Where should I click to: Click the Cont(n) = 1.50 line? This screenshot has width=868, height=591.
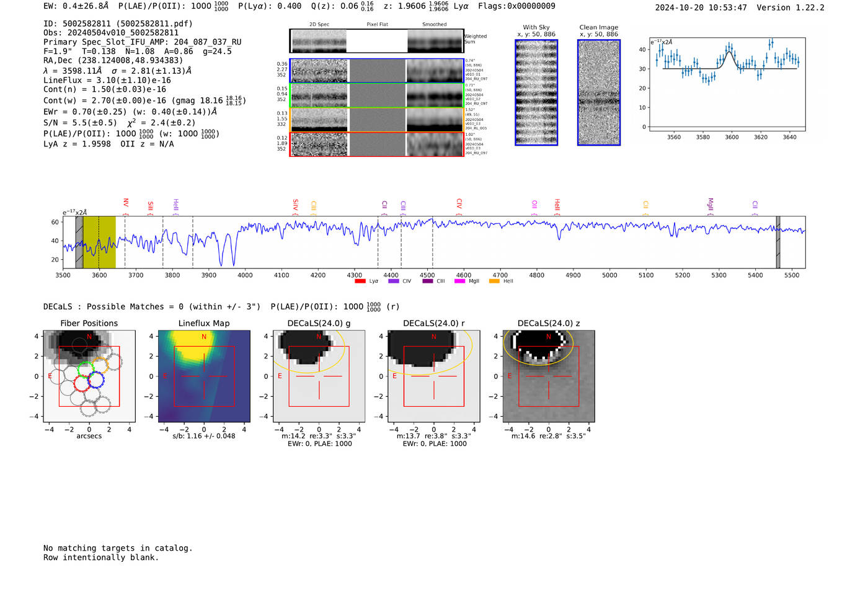pyautogui.click(x=105, y=89)
